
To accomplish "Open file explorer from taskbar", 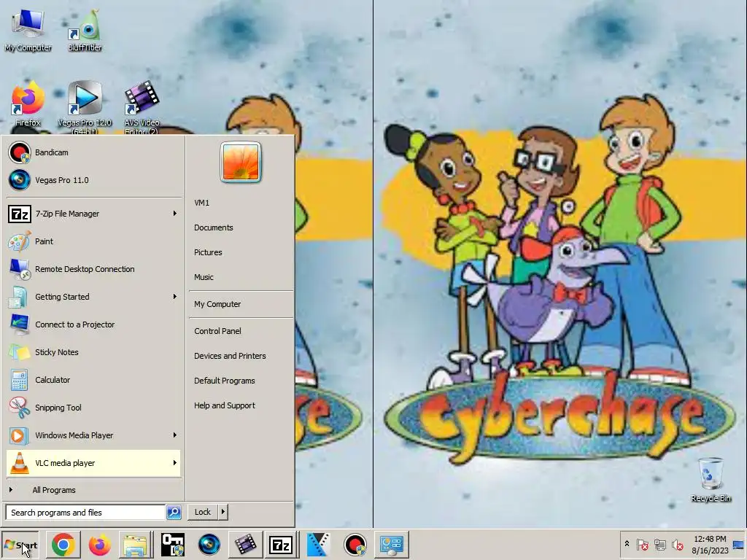I will click(x=135, y=545).
